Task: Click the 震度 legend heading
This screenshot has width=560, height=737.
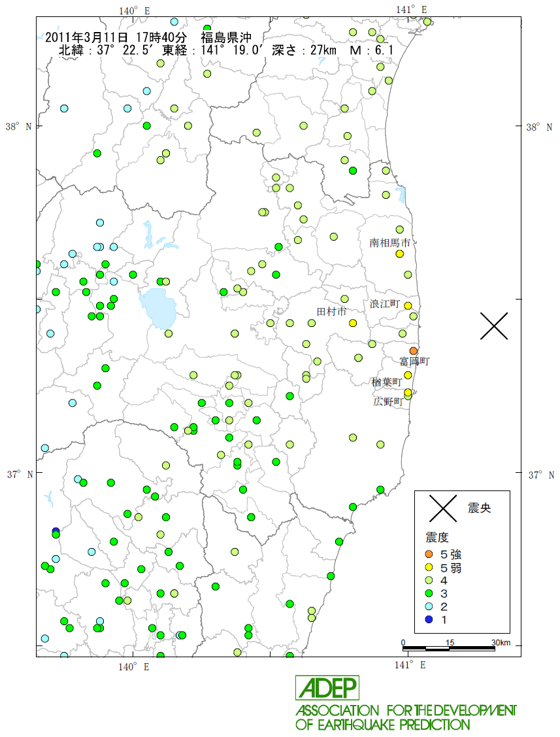Action: pyautogui.click(x=437, y=537)
